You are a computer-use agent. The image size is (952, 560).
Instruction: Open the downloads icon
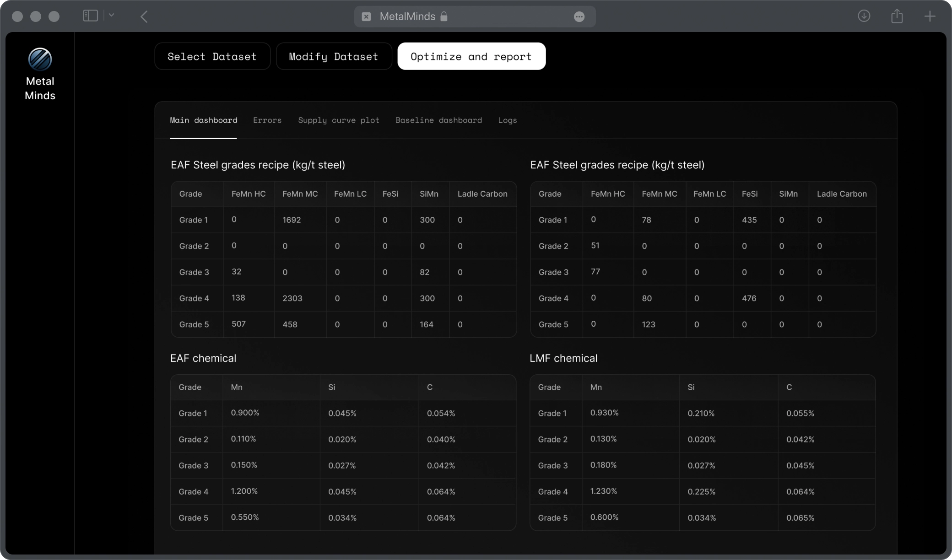pyautogui.click(x=864, y=16)
